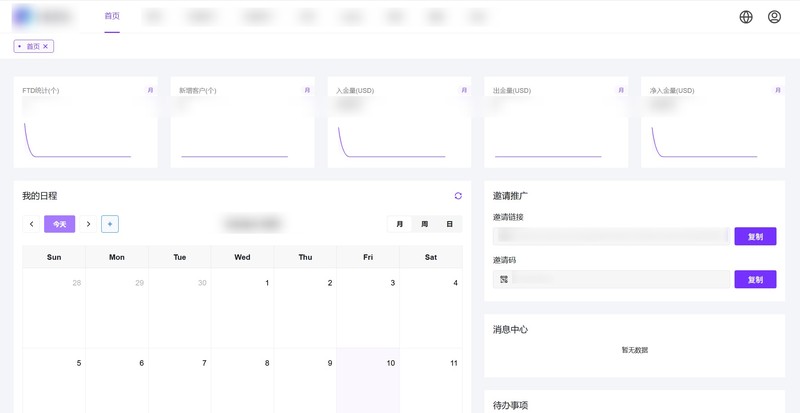800x413 pixels.
Task: Open the 月 period selector on 净入金量 card
Action: pyautogui.click(x=777, y=91)
